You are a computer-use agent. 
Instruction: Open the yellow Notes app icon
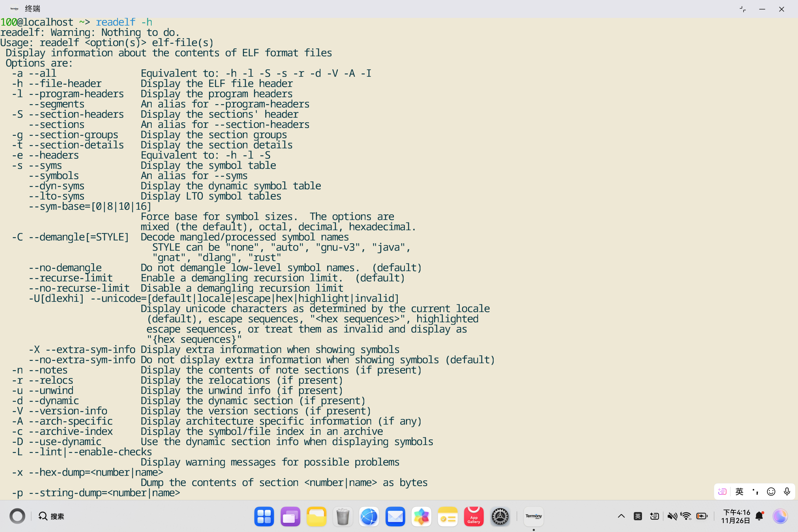click(x=448, y=516)
